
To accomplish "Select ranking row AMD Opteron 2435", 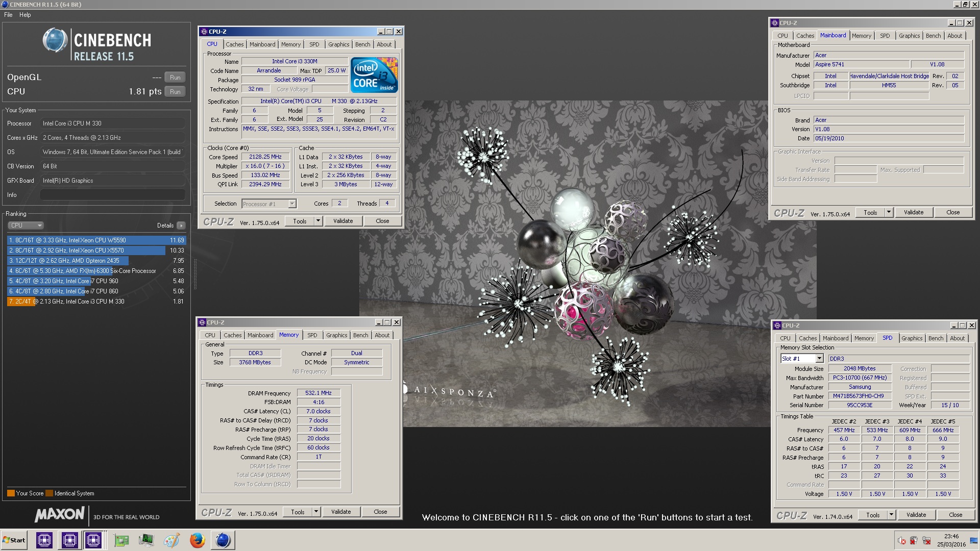I will tap(96, 261).
